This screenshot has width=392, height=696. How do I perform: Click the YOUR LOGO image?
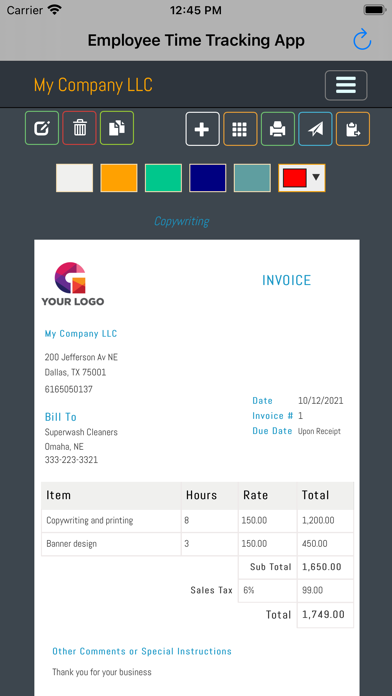(72, 284)
